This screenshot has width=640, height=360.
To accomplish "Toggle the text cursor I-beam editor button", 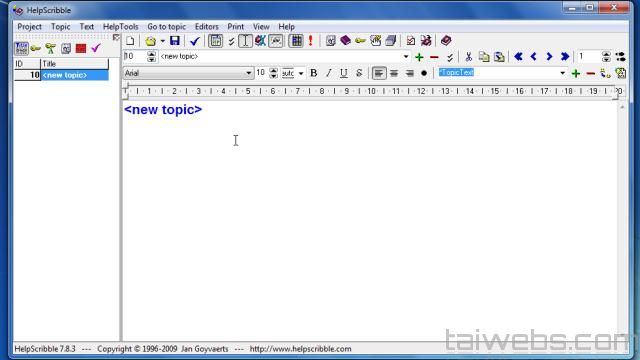I will (x=245, y=41).
